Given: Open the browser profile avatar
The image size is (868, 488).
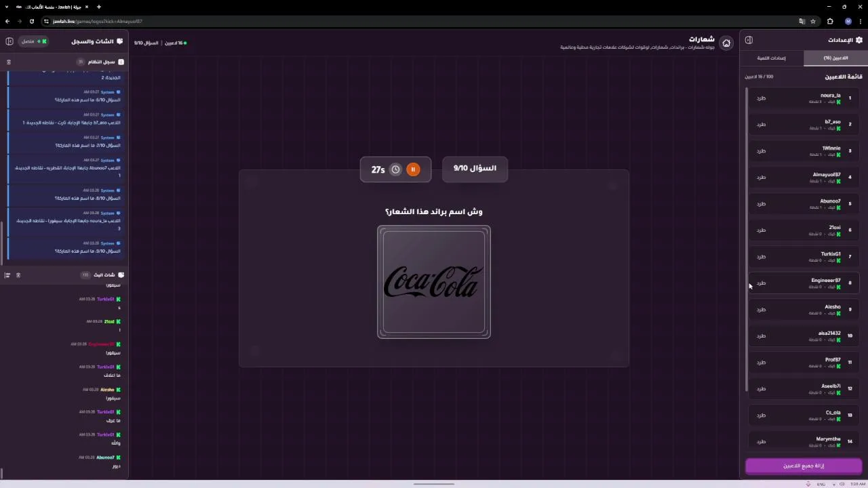Looking at the screenshot, I should [848, 21].
